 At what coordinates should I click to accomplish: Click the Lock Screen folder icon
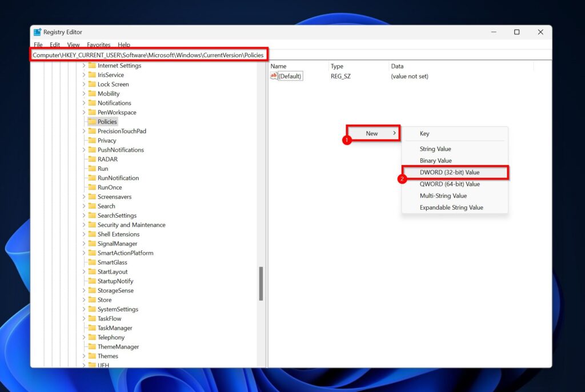(x=91, y=84)
